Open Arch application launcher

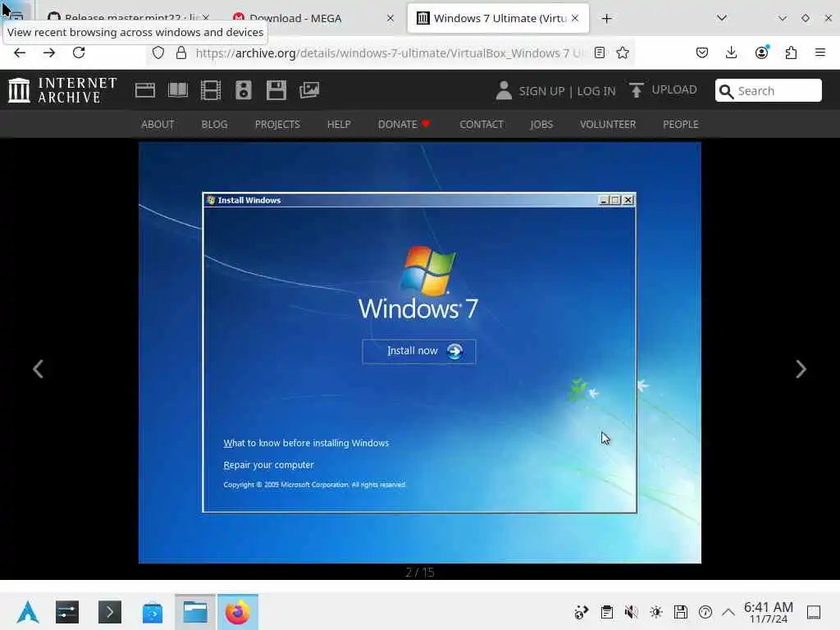28,612
